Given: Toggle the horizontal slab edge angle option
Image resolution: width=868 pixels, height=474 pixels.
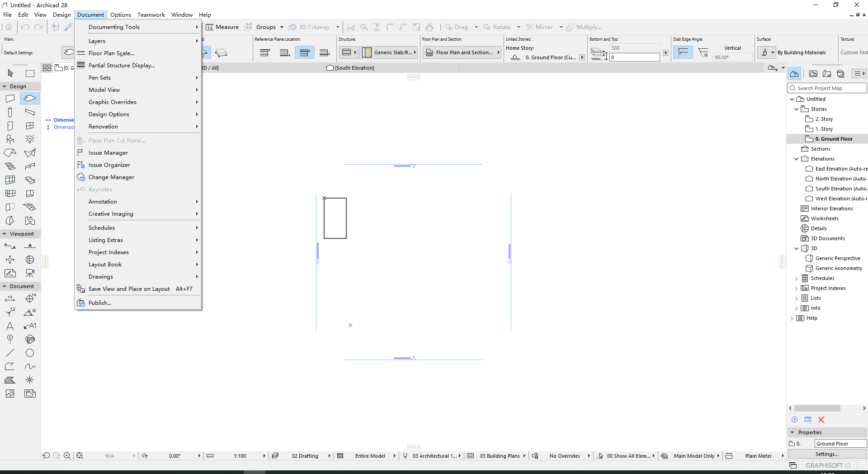Looking at the screenshot, I should pos(683,52).
